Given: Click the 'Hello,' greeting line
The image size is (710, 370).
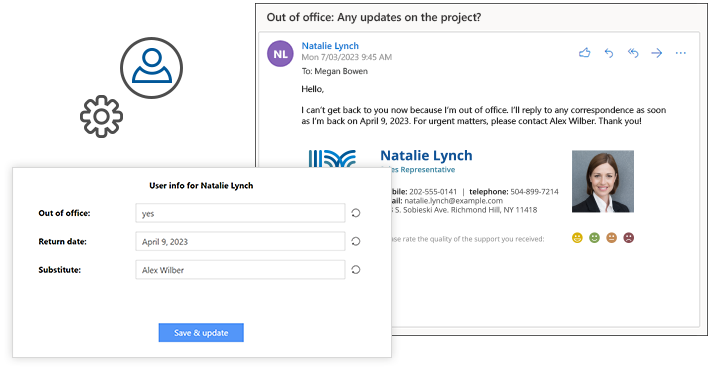Looking at the screenshot, I should click(312, 89).
